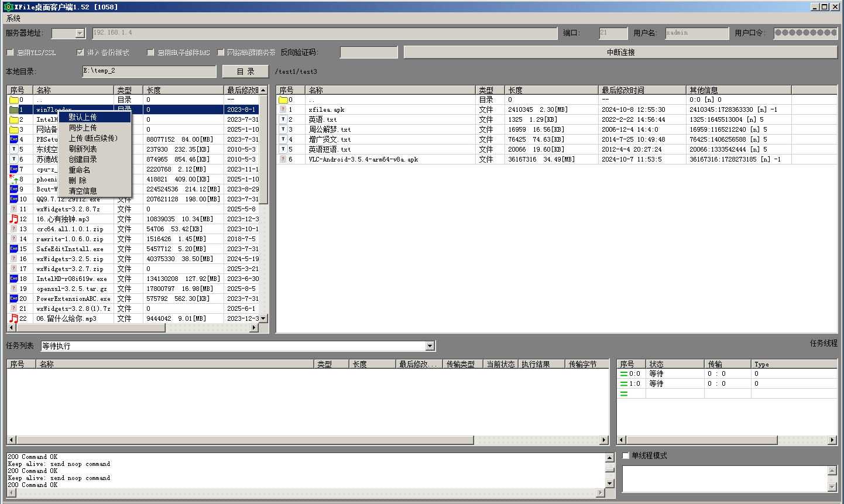Expand the 等待执行 task list dropdown
This screenshot has height=504, width=844.
click(x=430, y=346)
